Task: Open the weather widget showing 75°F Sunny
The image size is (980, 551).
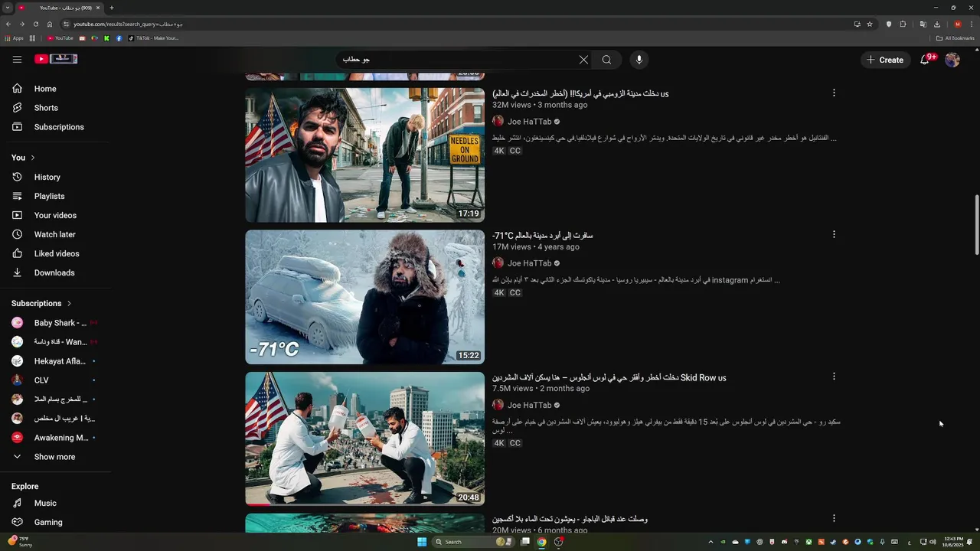Action: (x=21, y=542)
